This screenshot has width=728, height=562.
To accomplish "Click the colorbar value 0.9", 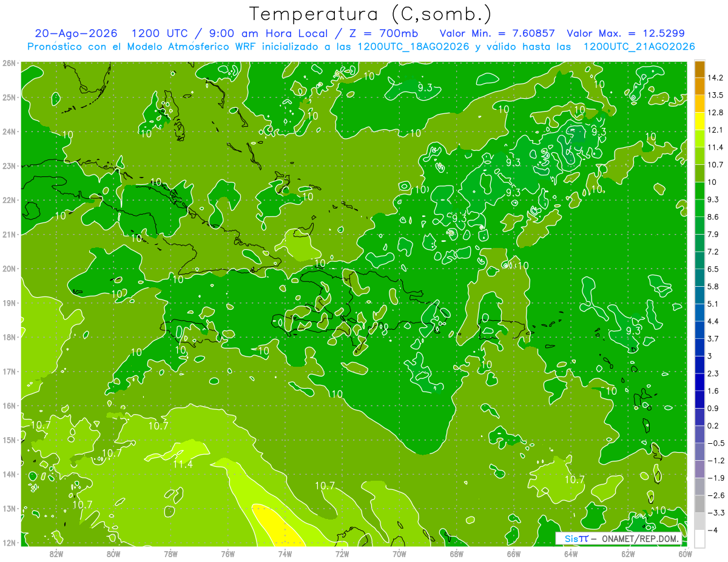I will (713, 408).
